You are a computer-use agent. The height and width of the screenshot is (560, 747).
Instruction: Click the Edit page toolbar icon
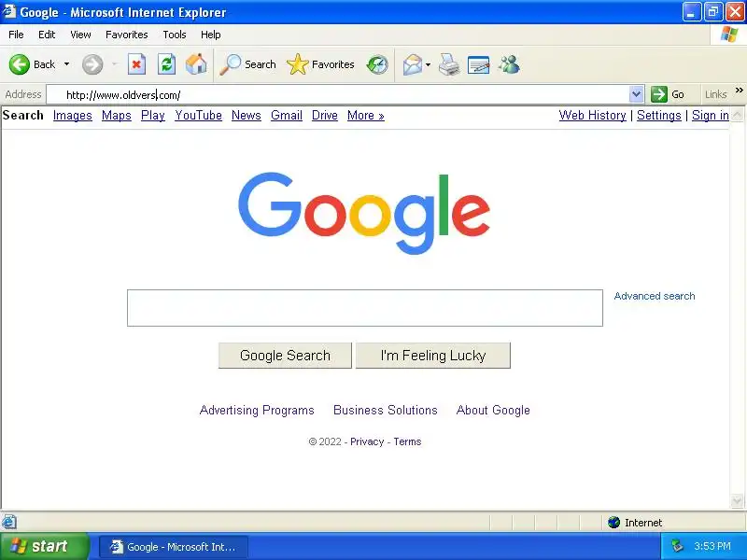click(479, 64)
